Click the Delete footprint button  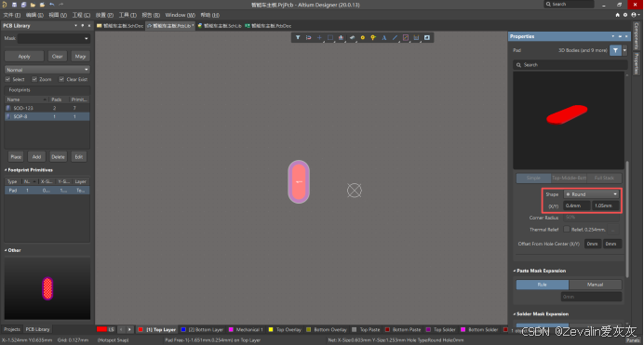[x=58, y=157]
